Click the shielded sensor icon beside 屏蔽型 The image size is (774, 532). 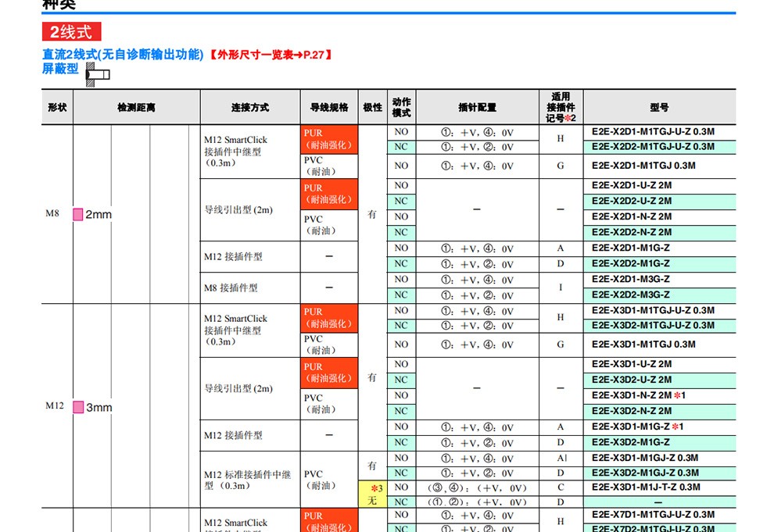99,73
